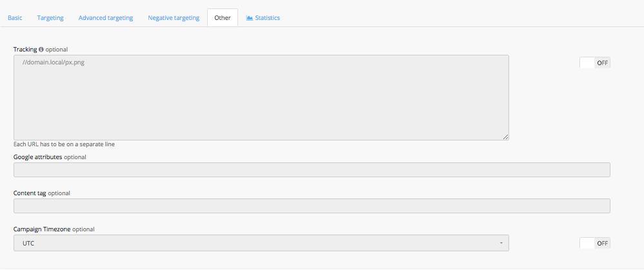Viewport: 644px width, 270px height.
Task: Open the Campaign Timezone UTC dropdown
Action: point(261,243)
